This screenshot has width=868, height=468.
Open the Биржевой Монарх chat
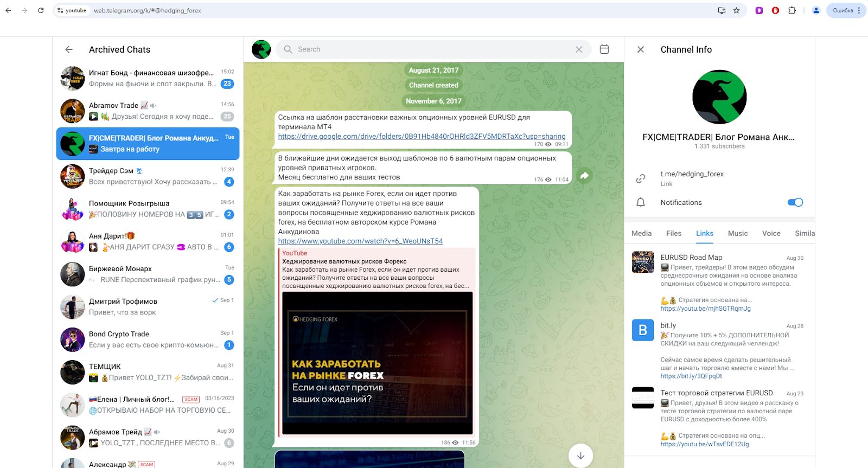tap(148, 274)
